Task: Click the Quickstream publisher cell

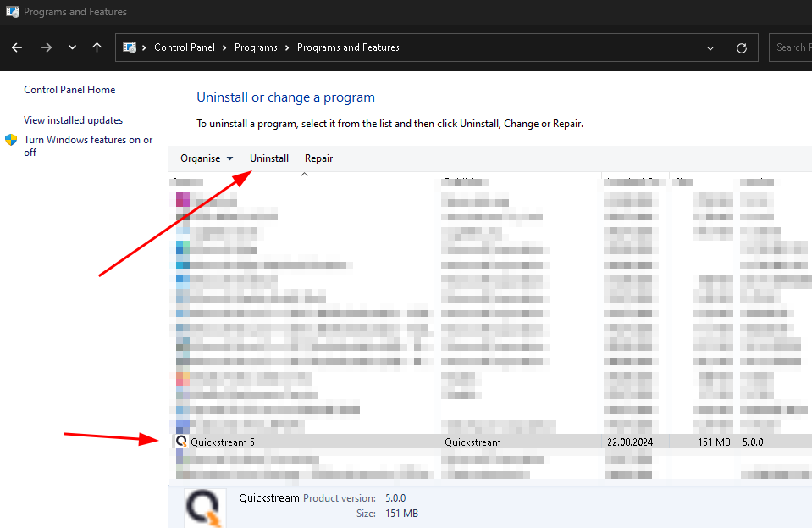Action: pyautogui.click(x=472, y=442)
